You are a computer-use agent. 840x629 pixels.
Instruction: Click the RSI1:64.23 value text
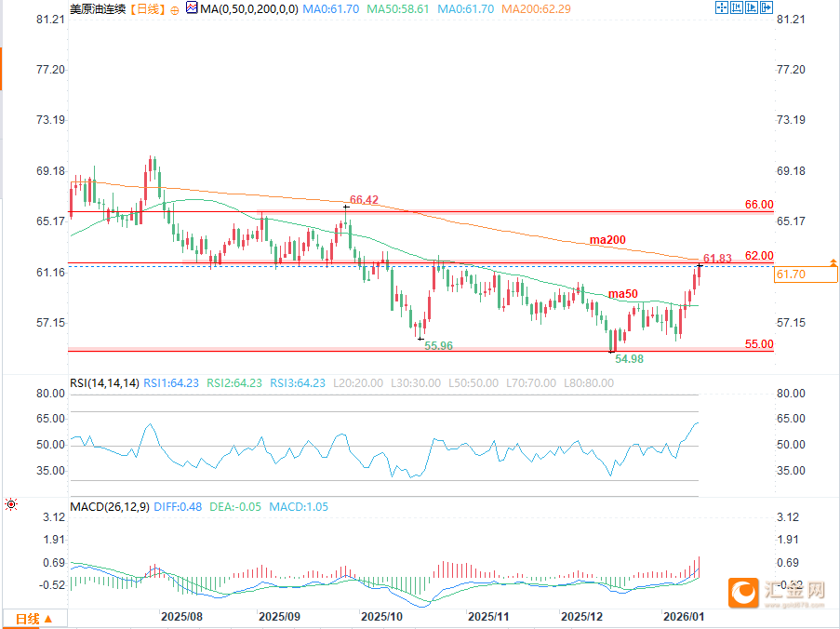pos(171,383)
